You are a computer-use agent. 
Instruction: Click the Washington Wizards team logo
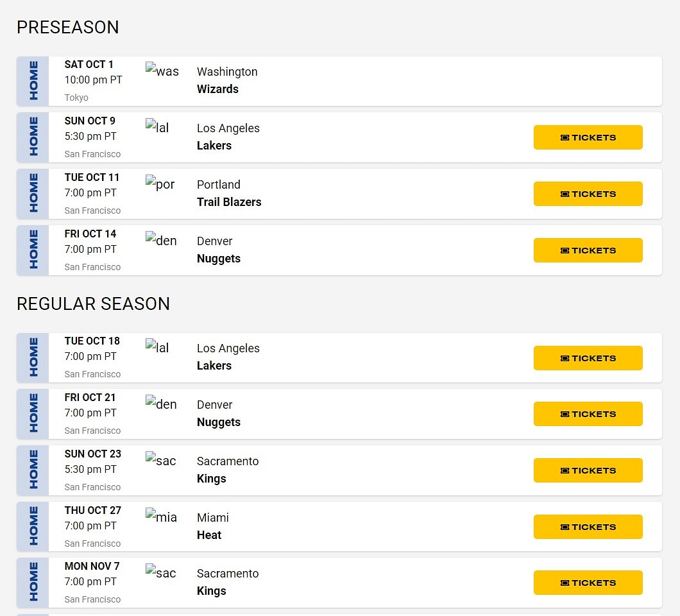162,71
